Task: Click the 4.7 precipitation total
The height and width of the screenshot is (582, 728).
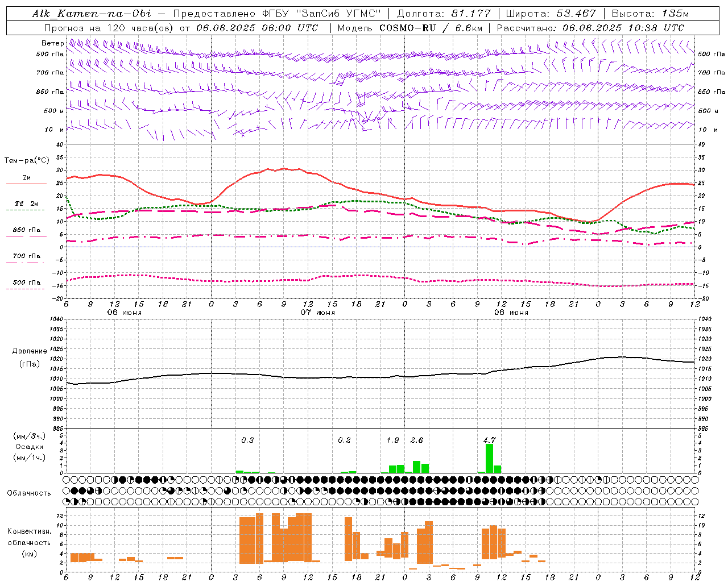Action: (489, 440)
